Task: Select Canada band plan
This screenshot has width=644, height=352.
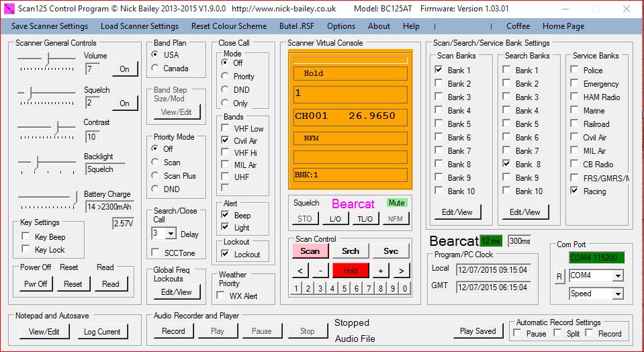Action: [x=156, y=68]
